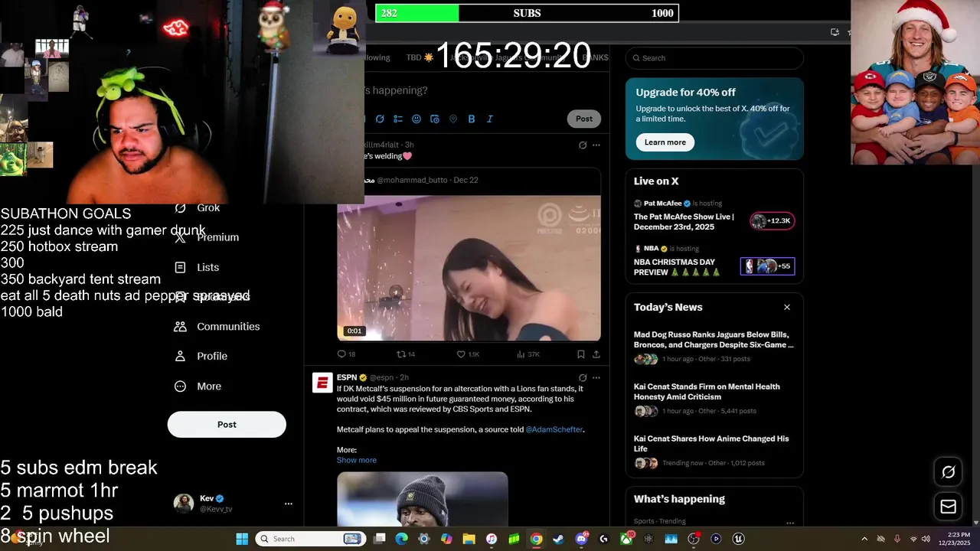This screenshot has width=980, height=551.
Task: Like the welding post
Action: point(467,354)
